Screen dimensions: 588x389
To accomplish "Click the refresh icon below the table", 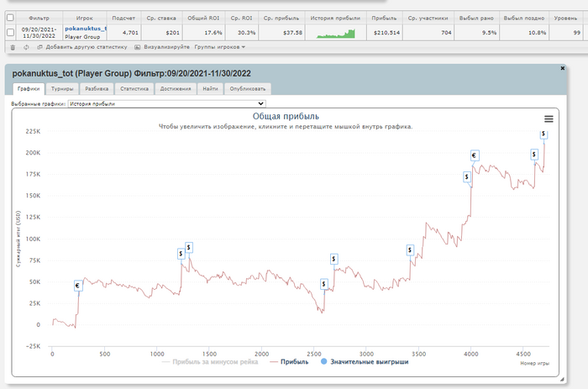I will pyautogui.click(x=26, y=47).
